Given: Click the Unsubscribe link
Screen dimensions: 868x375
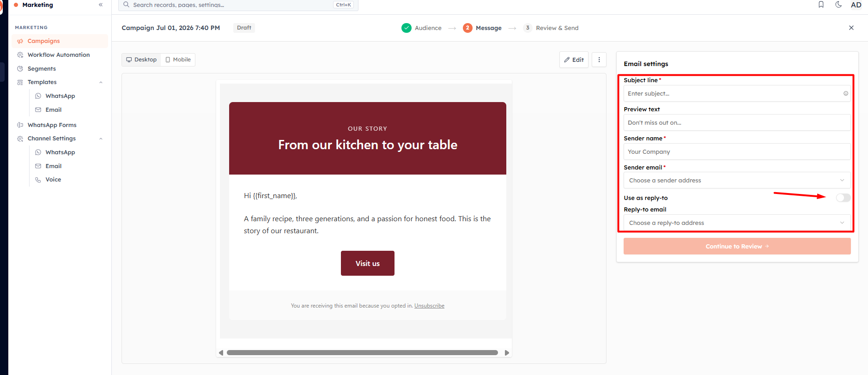Looking at the screenshot, I should pyautogui.click(x=429, y=306).
